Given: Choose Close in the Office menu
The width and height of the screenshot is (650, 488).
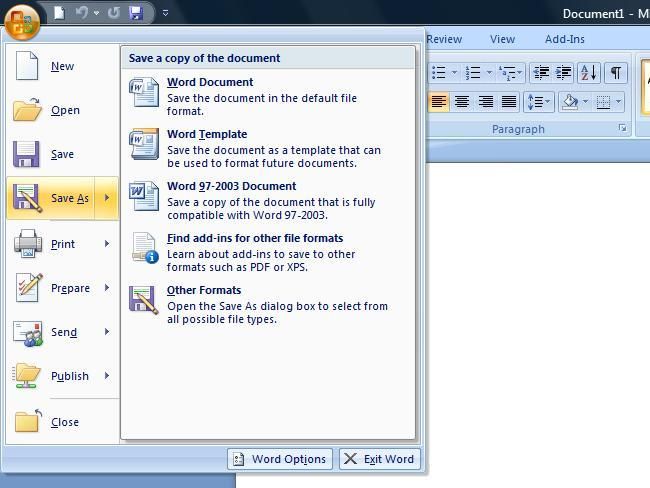Looking at the screenshot, I should (x=63, y=422).
